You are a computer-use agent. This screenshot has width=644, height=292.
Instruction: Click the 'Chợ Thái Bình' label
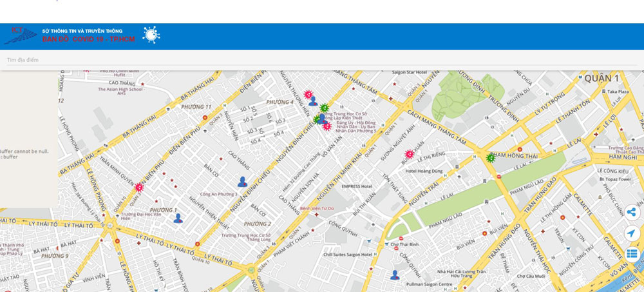[404, 244]
